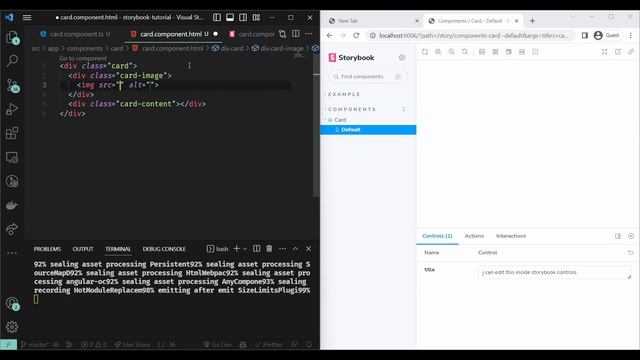Click the 'div.card-image' breadcrumb symbol
This screenshot has width=640, height=360.
(278, 49)
